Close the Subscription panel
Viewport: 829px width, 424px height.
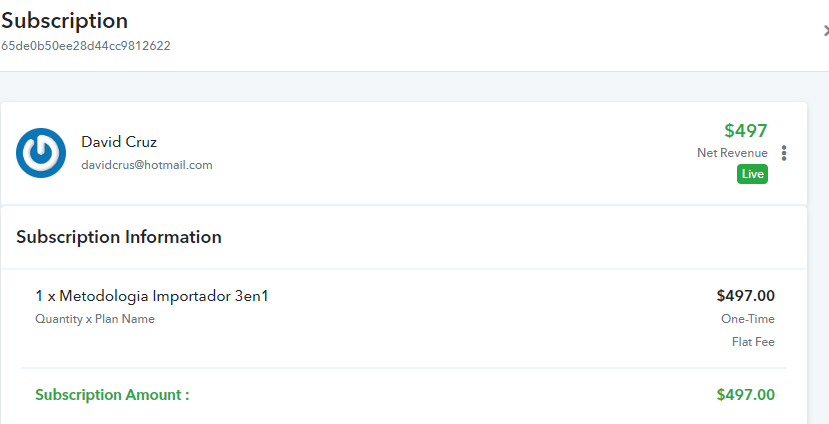(826, 31)
